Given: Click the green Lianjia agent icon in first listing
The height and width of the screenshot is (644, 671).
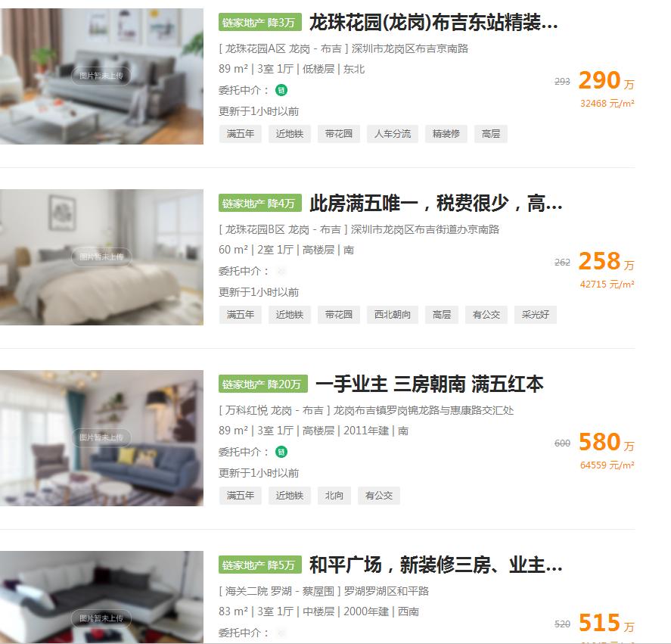Looking at the screenshot, I should tap(281, 90).
